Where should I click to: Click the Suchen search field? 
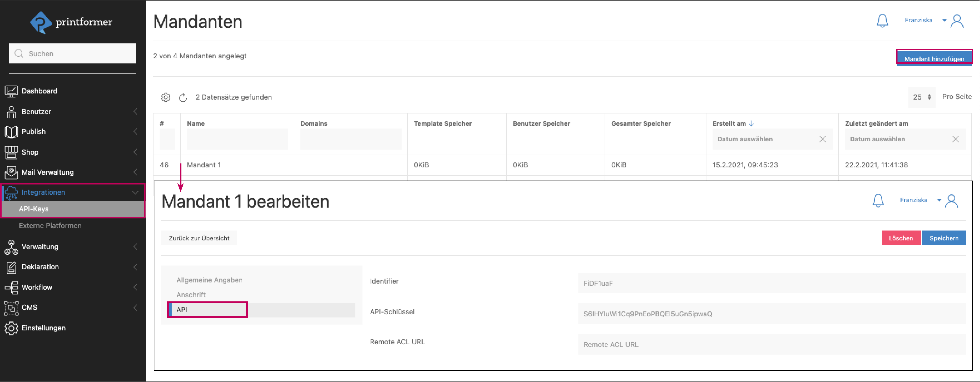pos(72,54)
